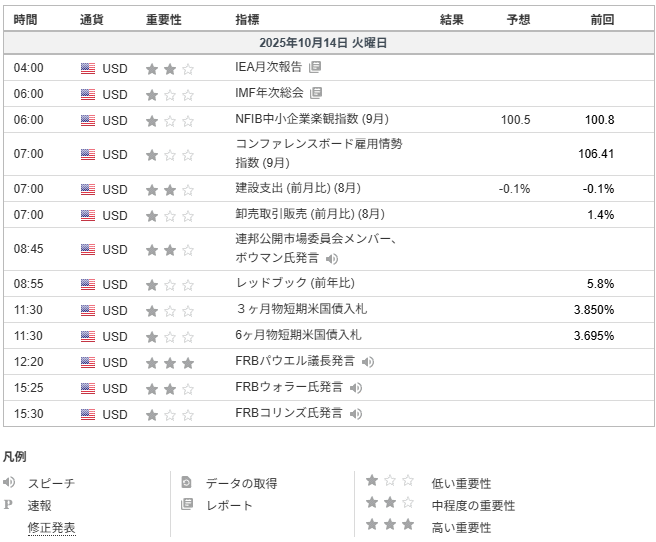
Task: Click the report icon next to IMF年次総会
Action: (x=316, y=94)
